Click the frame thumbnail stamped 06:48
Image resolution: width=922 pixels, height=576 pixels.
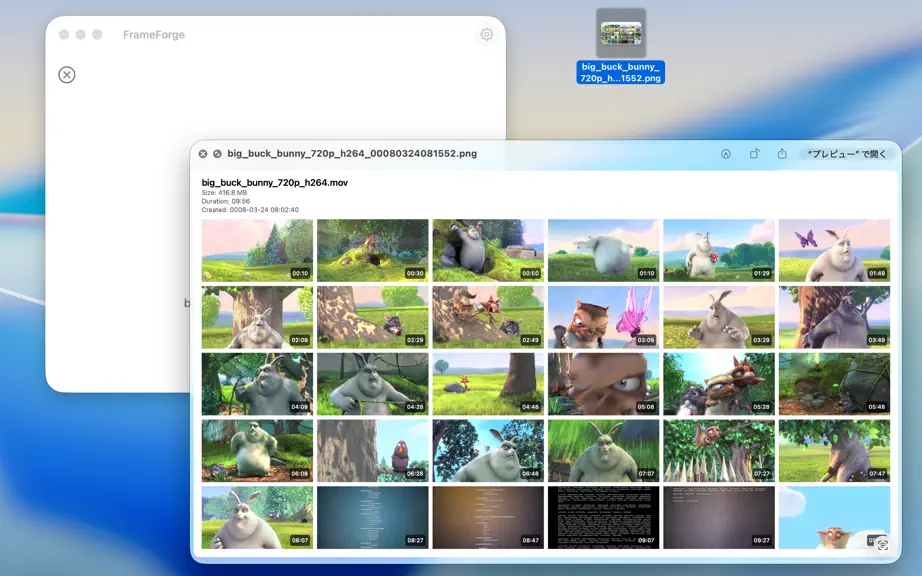click(x=488, y=451)
